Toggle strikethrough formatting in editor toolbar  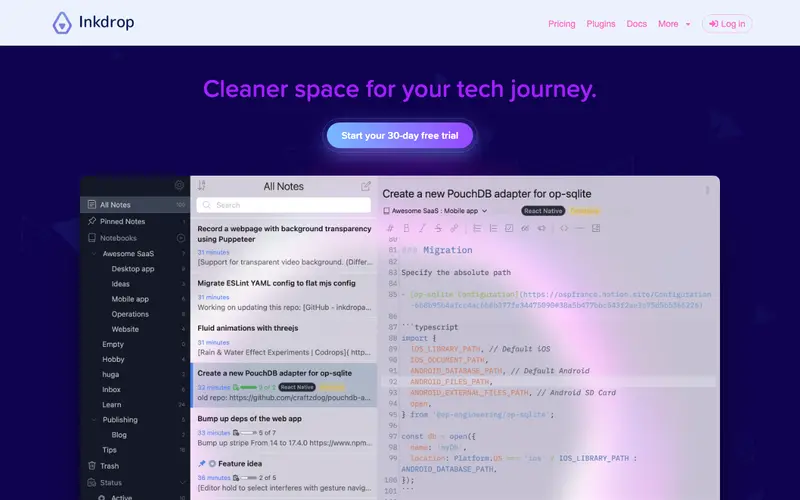pos(438,228)
